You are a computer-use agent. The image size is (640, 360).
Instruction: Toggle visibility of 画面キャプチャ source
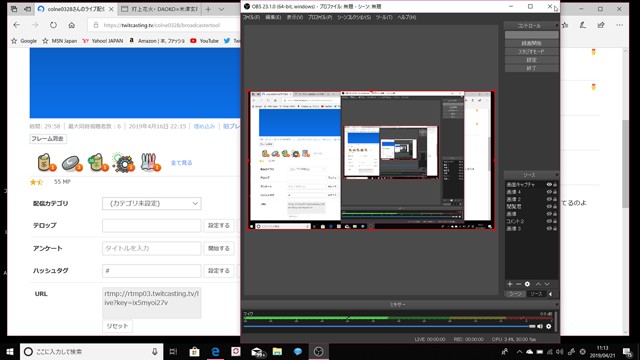(549, 184)
